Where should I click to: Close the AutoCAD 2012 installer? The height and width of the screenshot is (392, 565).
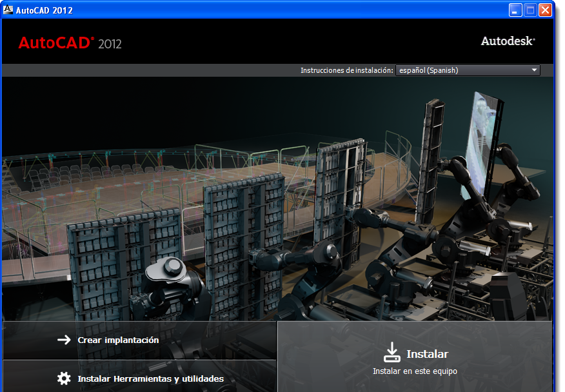545,10
